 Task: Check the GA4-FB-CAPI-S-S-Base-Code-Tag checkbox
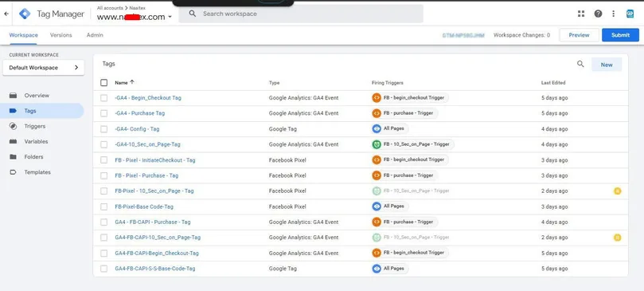pos(104,269)
